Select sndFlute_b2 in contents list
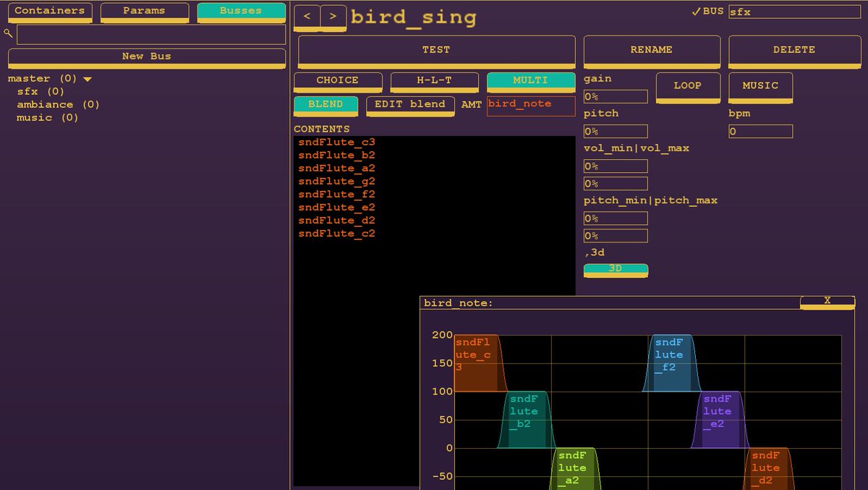868x490 pixels. pyautogui.click(x=337, y=156)
